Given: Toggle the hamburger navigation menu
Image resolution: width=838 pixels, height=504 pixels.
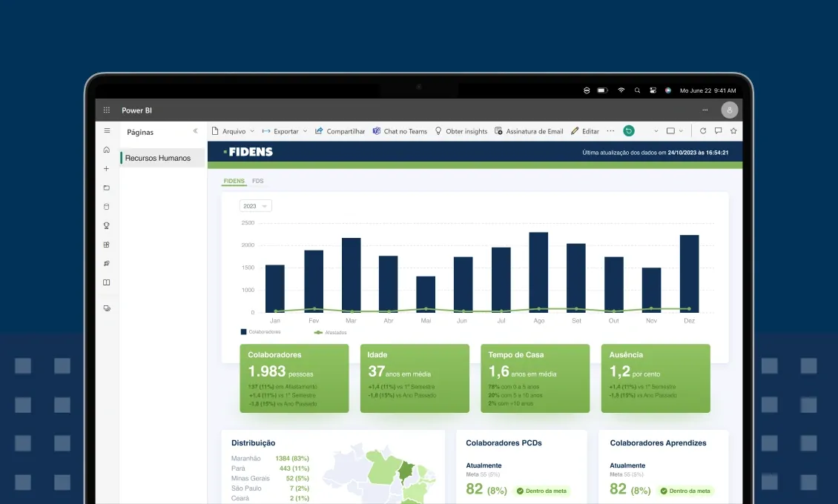Looking at the screenshot, I should pyautogui.click(x=107, y=130).
